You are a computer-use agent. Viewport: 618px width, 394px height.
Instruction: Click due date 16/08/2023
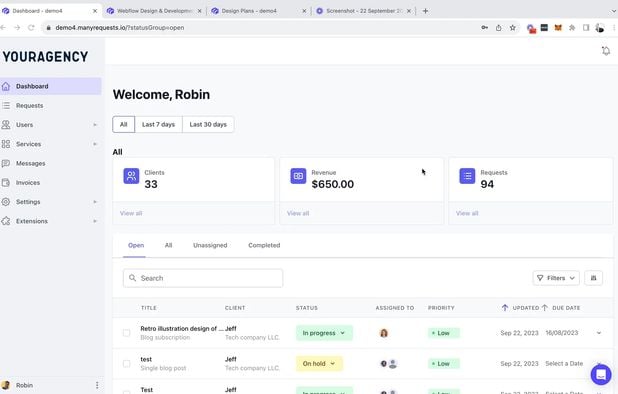pos(562,333)
